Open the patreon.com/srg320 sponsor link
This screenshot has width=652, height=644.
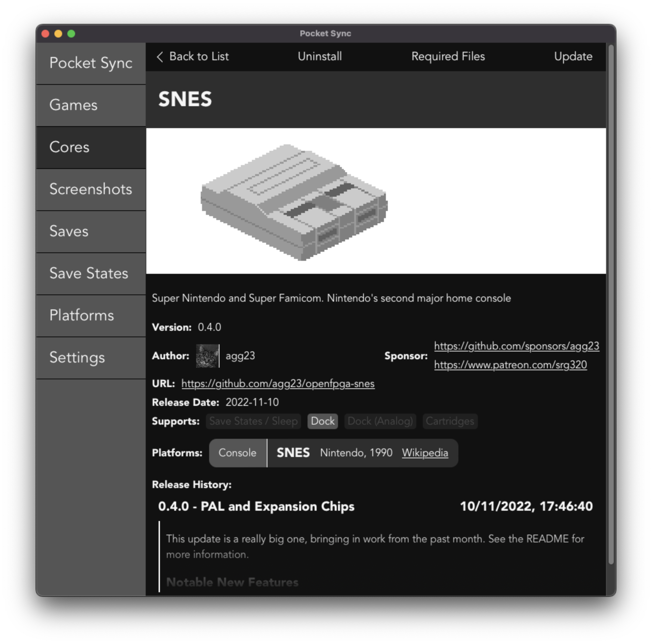(x=510, y=365)
